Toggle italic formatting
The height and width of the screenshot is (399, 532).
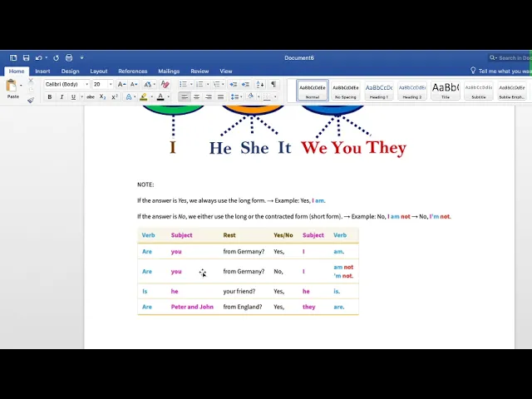point(62,97)
